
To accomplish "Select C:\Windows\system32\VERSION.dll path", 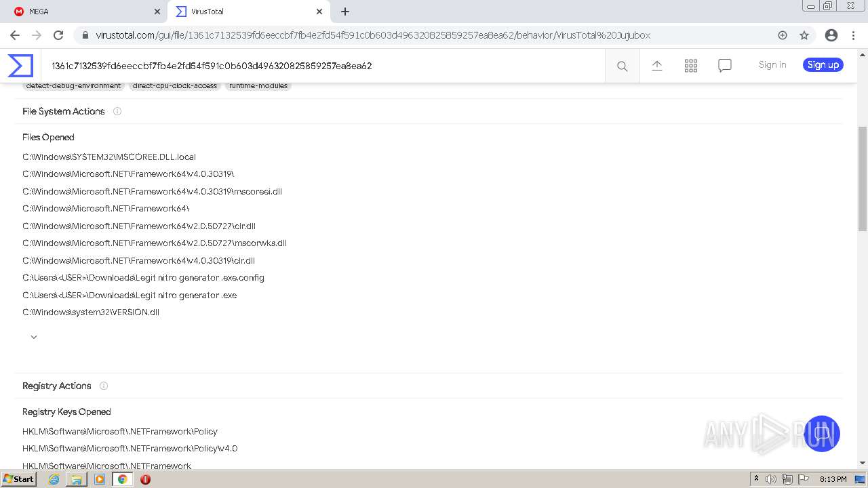I will point(91,312).
